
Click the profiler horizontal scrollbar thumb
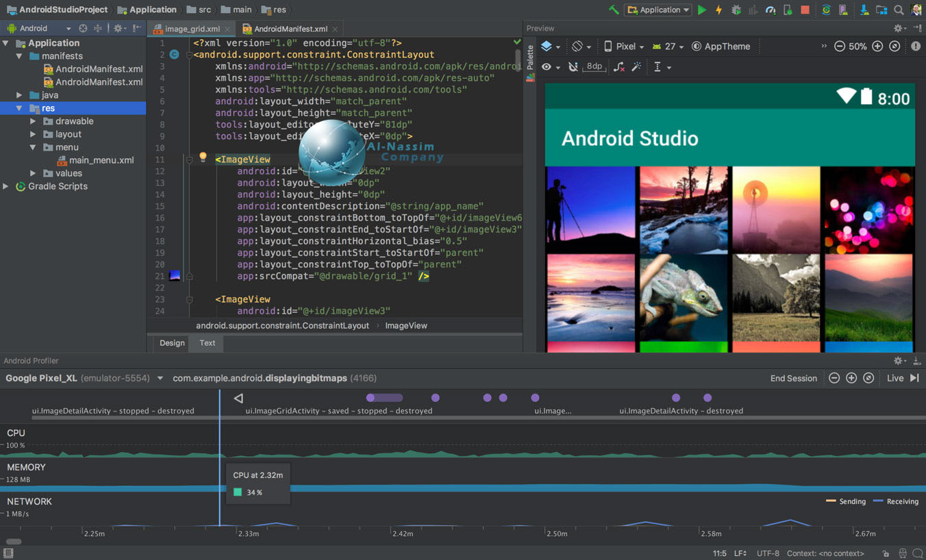(x=14, y=542)
